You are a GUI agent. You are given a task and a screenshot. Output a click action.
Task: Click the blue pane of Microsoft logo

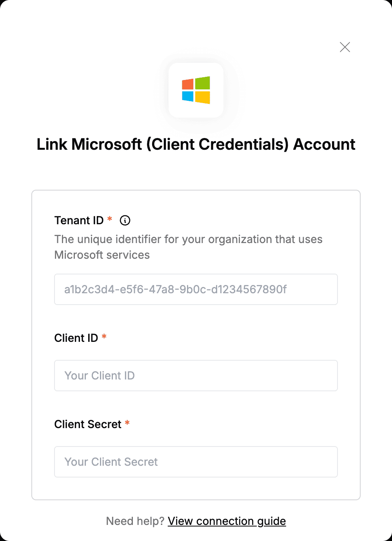pyautogui.click(x=188, y=96)
